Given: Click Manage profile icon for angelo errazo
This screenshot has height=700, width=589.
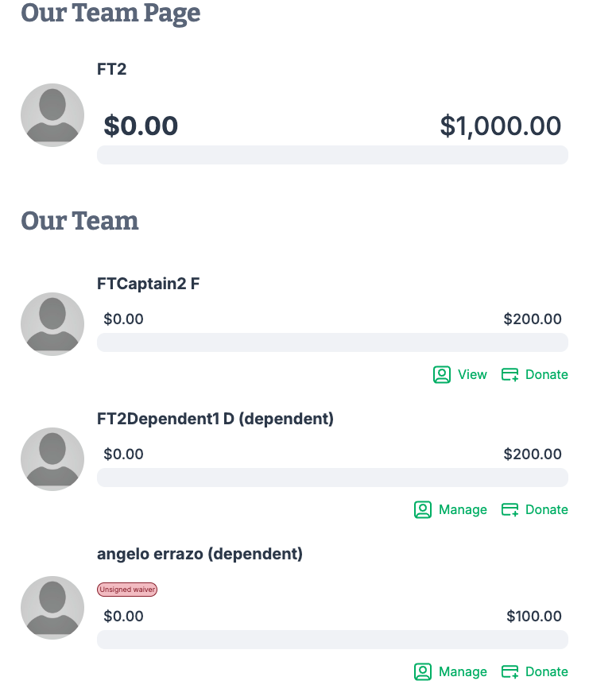Looking at the screenshot, I should [x=423, y=671].
